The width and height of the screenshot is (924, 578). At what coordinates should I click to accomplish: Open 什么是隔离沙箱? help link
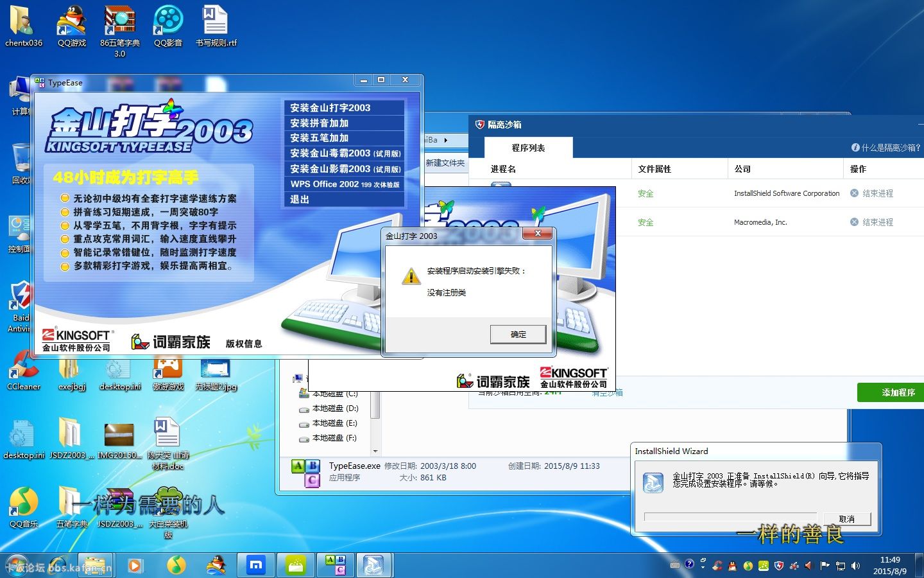[x=886, y=148]
